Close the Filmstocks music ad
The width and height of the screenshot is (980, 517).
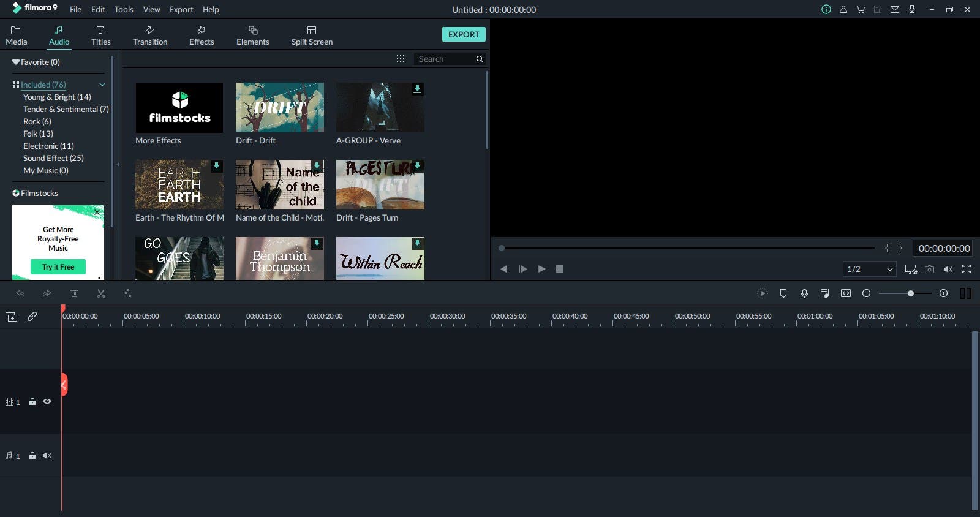pos(97,212)
